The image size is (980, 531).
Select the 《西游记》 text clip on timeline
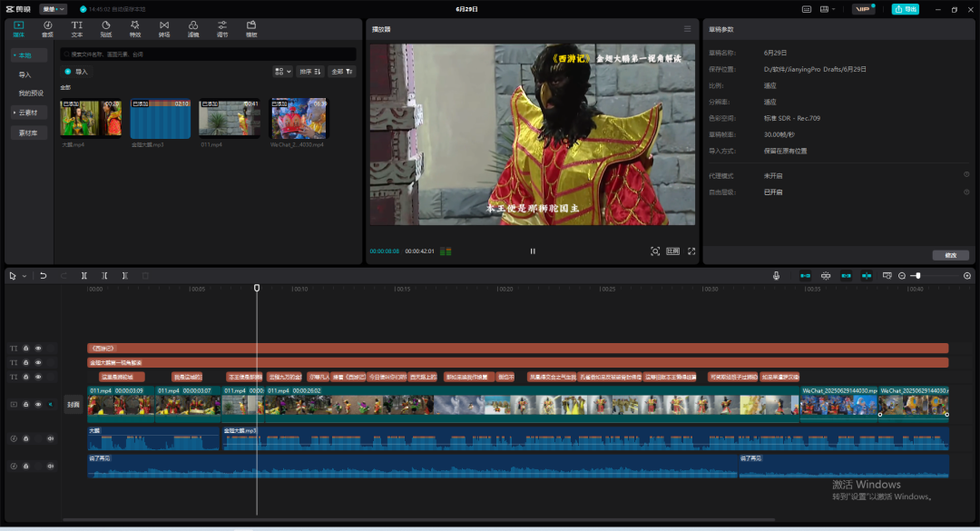pos(517,349)
